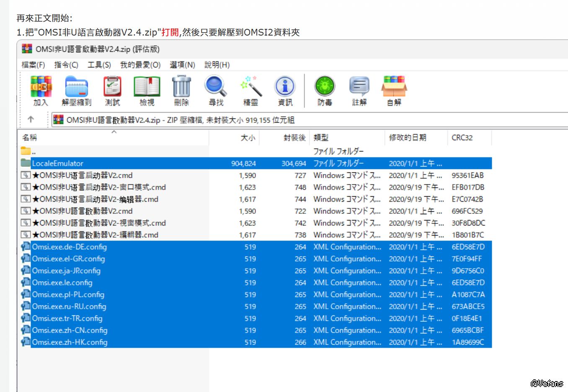
Task: Click the 自解 (SFX) box icon
Action: point(394,87)
